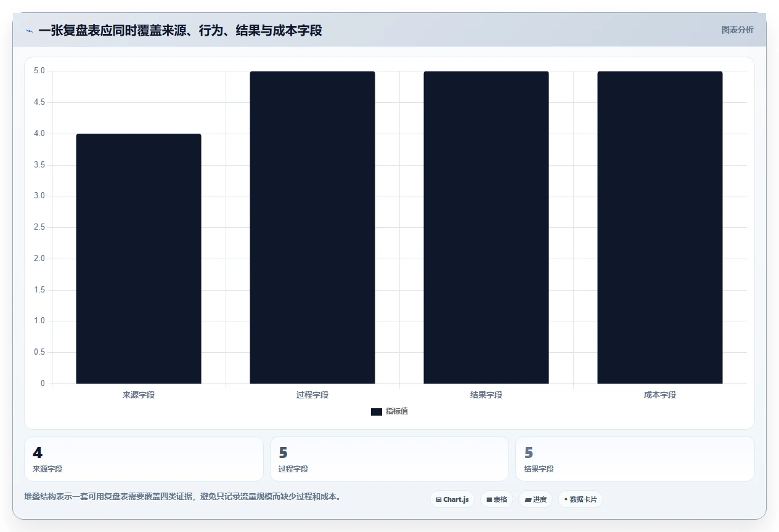Select the 成本字段 bar in chart
The width and height of the screenshot is (779, 532).
pos(660,227)
